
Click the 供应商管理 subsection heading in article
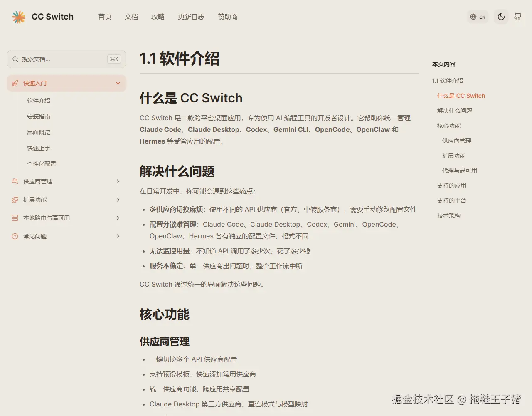pos(165,342)
